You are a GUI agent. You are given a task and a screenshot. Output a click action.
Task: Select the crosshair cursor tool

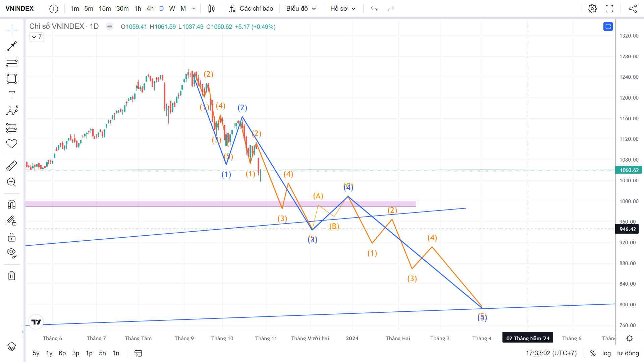coord(12,30)
